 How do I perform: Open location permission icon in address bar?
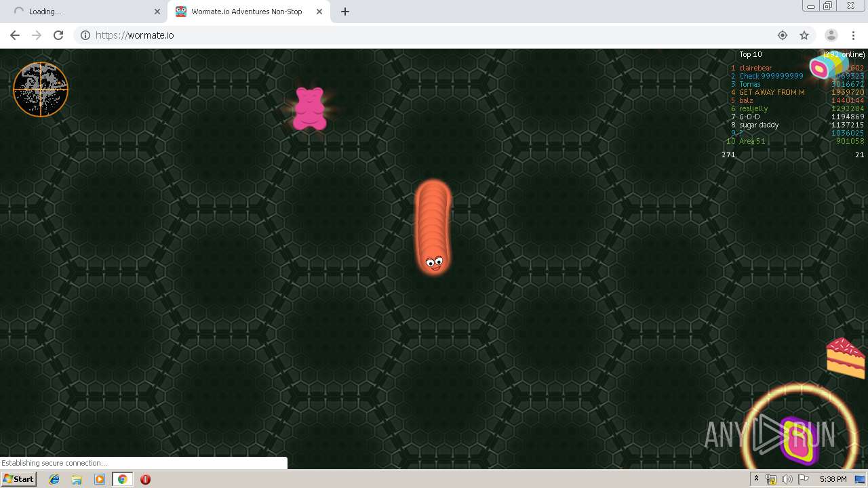(x=783, y=35)
